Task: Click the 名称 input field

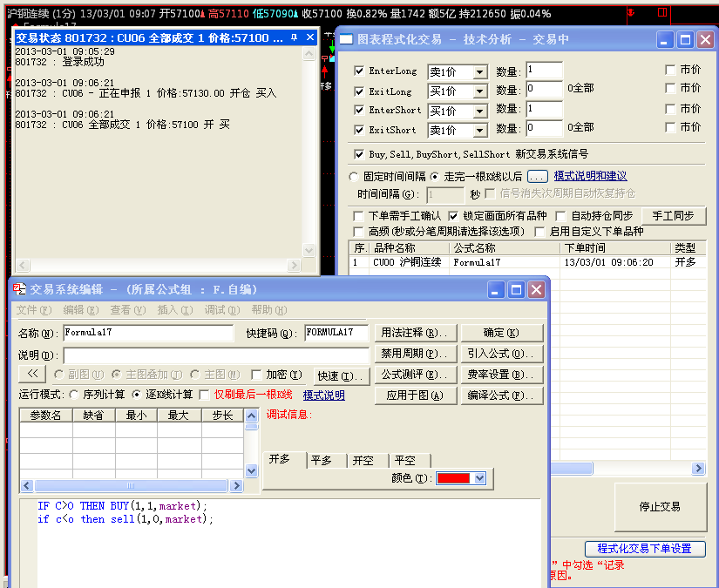Action: 148,333
